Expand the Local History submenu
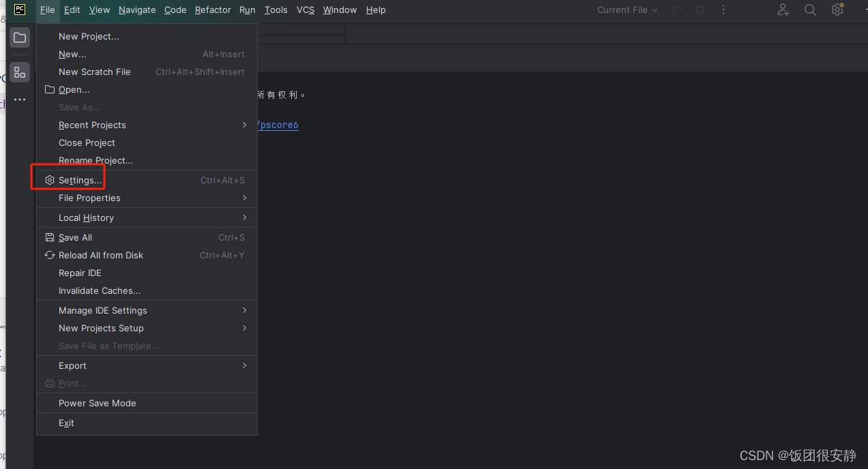The height and width of the screenshot is (469, 868). (86, 217)
